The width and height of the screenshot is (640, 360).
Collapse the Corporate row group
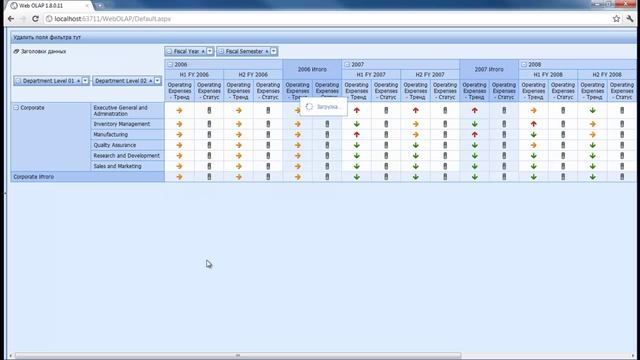point(16,108)
